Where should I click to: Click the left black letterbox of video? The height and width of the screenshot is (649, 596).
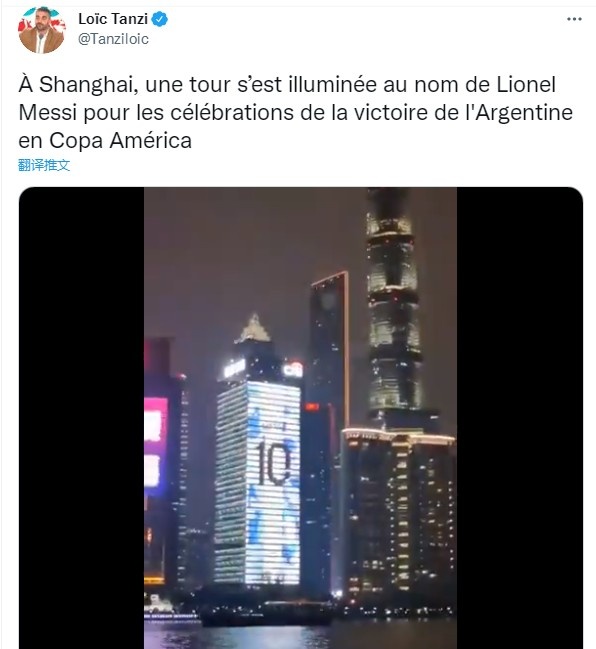tap(82, 418)
